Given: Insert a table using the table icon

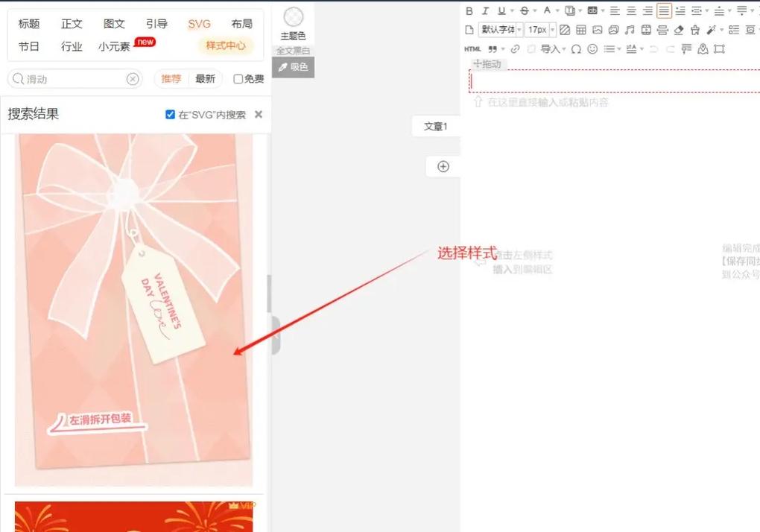Looking at the screenshot, I should click(582, 29).
